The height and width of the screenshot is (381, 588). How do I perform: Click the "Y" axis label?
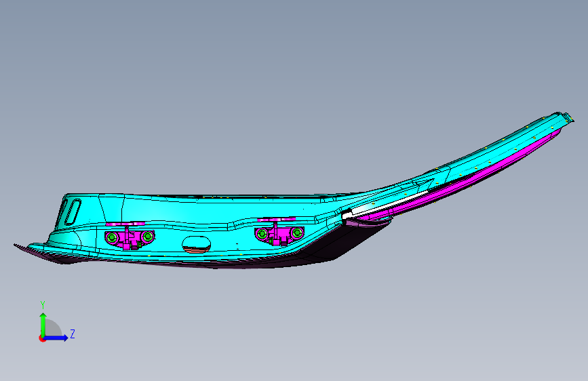coord(43,305)
